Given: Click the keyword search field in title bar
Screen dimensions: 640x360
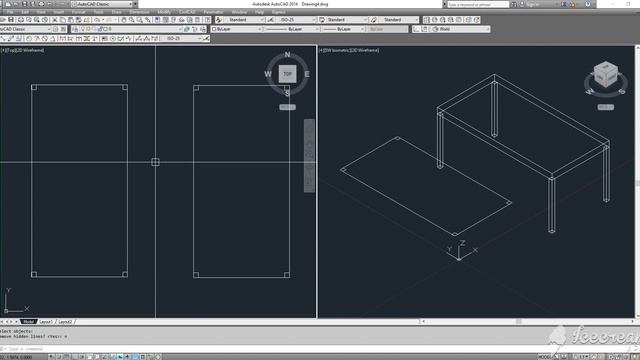Looking at the screenshot, I should coord(478,4).
